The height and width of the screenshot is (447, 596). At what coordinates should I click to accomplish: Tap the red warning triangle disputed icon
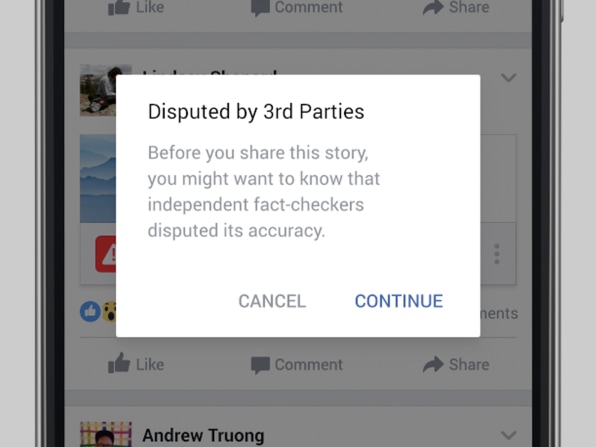(x=106, y=254)
